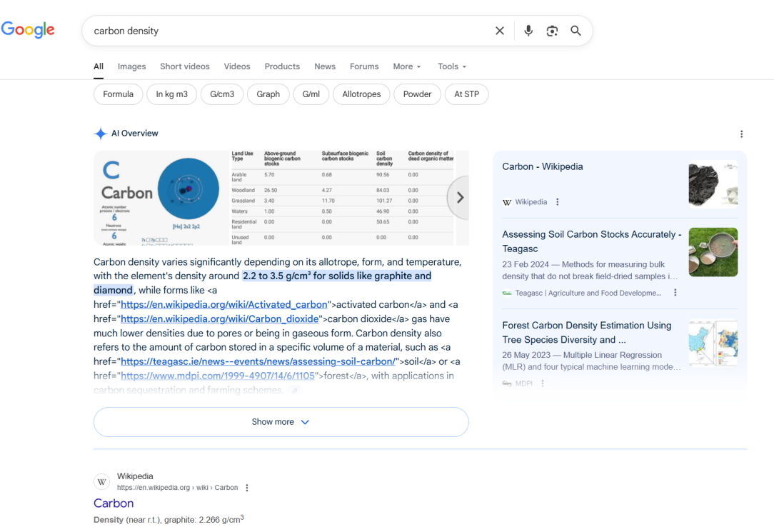Viewport: 774px width, 532px height.
Task: Select the Graph filter chip
Action: point(268,94)
